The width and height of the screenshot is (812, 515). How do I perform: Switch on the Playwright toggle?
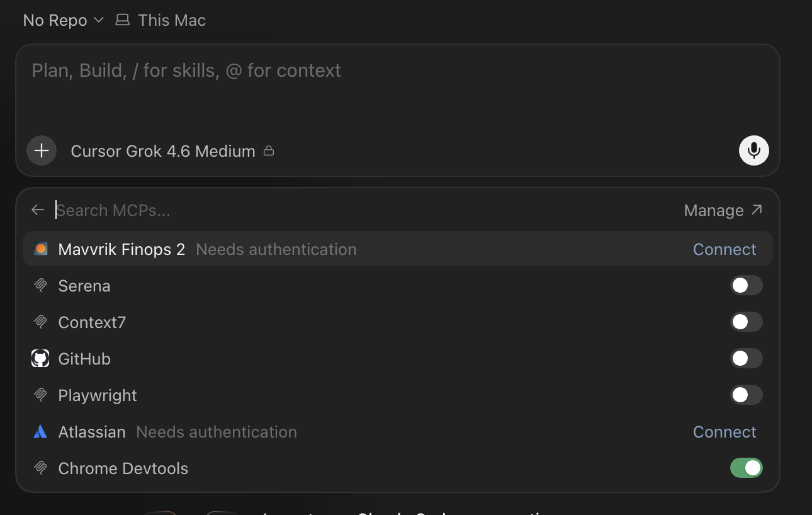tap(747, 395)
